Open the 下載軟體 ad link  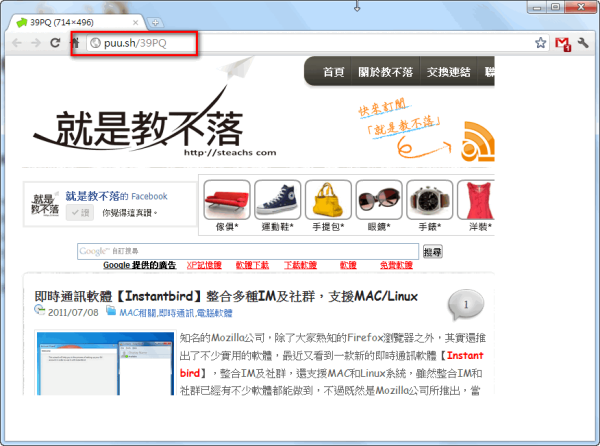coord(300,265)
